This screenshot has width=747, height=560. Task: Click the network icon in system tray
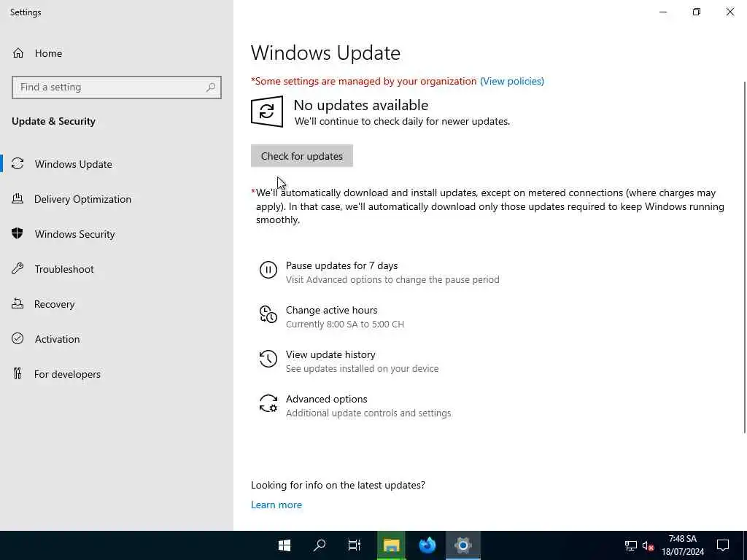[x=631, y=545]
